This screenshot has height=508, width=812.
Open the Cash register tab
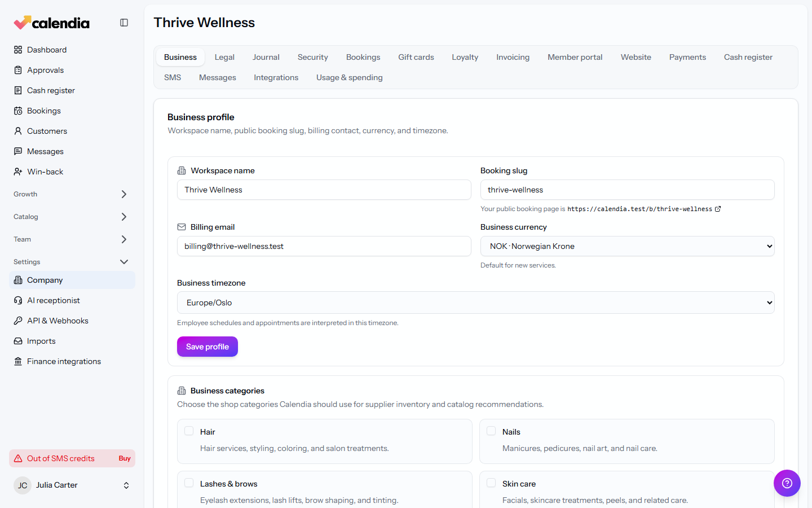coord(748,57)
